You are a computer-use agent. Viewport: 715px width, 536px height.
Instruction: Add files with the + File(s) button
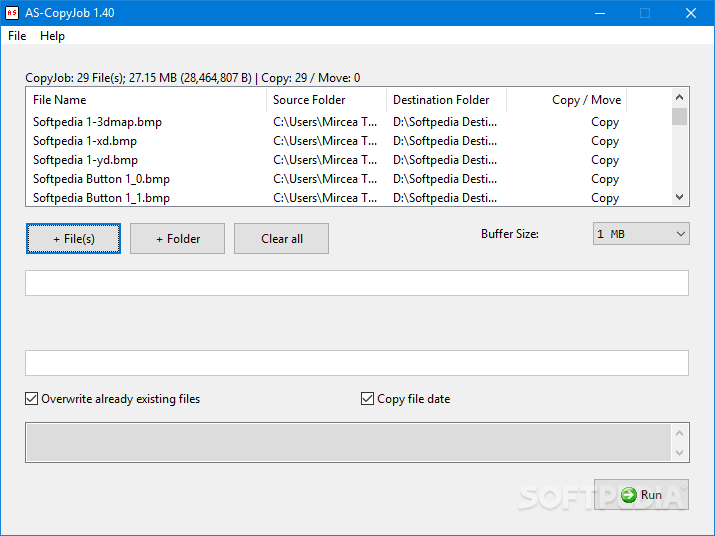(x=73, y=239)
